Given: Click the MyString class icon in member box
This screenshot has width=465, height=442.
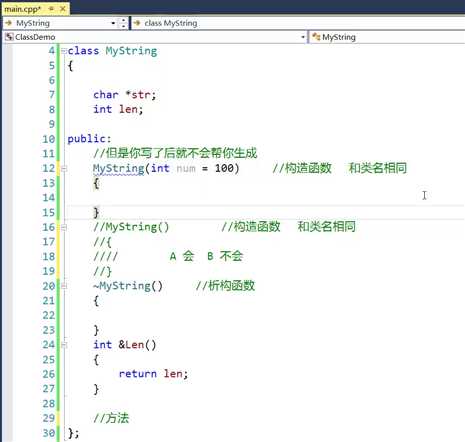Looking at the screenshot, I should (316, 37).
